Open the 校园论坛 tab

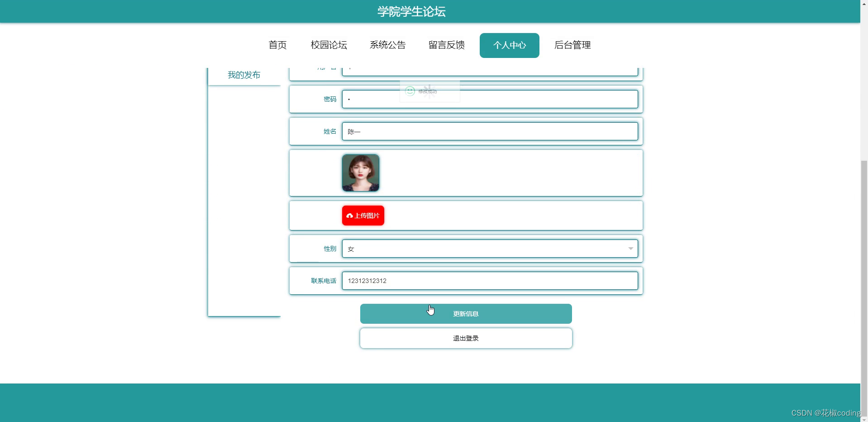pos(329,45)
